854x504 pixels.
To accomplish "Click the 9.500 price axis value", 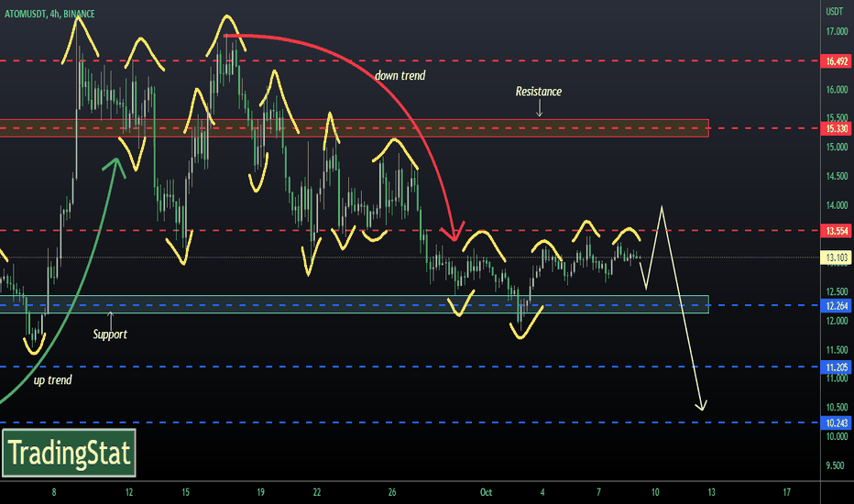I will (837, 466).
